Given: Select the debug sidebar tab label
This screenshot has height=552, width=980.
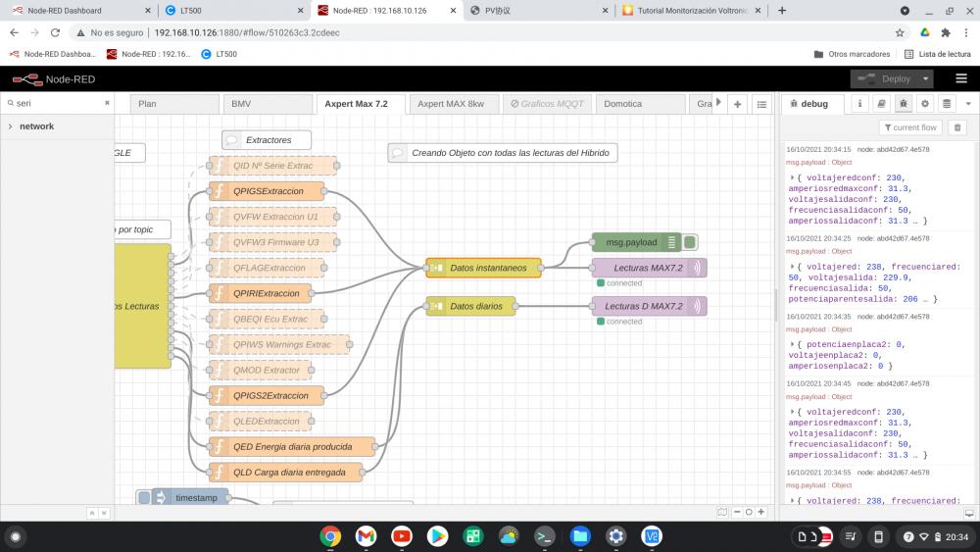Looking at the screenshot, I should 812,104.
